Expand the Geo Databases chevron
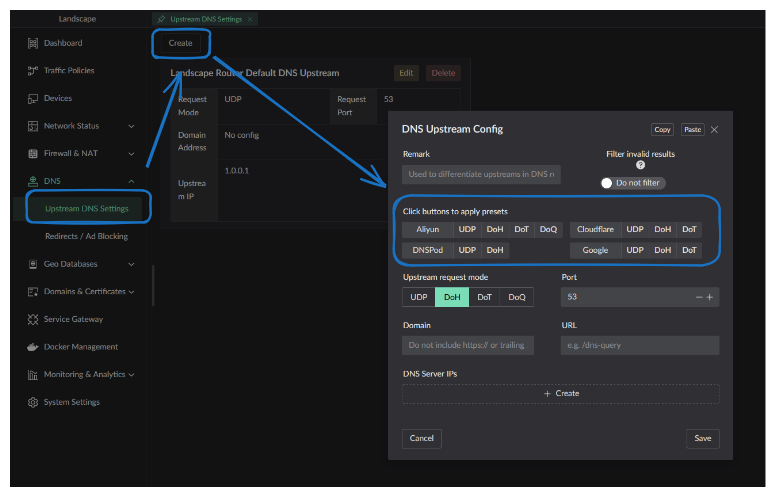This screenshot has width=775, height=497. 131,264
